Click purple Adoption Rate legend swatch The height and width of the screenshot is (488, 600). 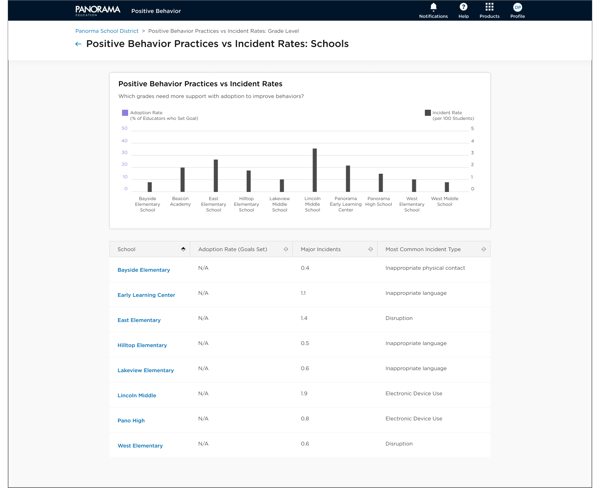tap(125, 113)
